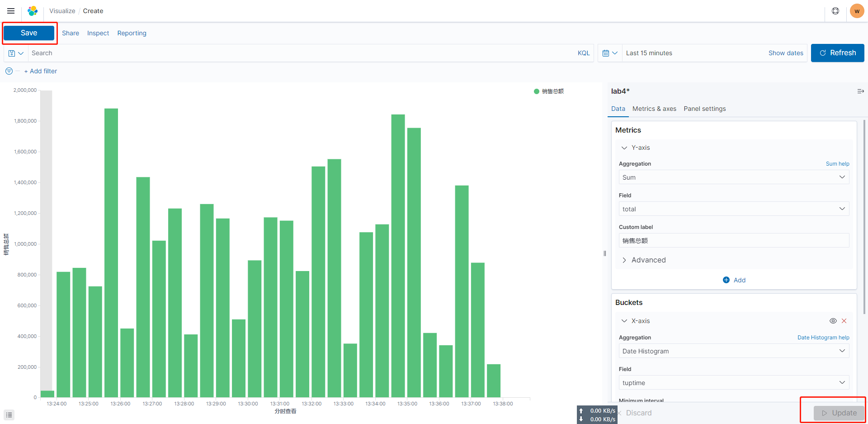Open the saved query menu
Screen dimensions: 868x424
coord(16,53)
